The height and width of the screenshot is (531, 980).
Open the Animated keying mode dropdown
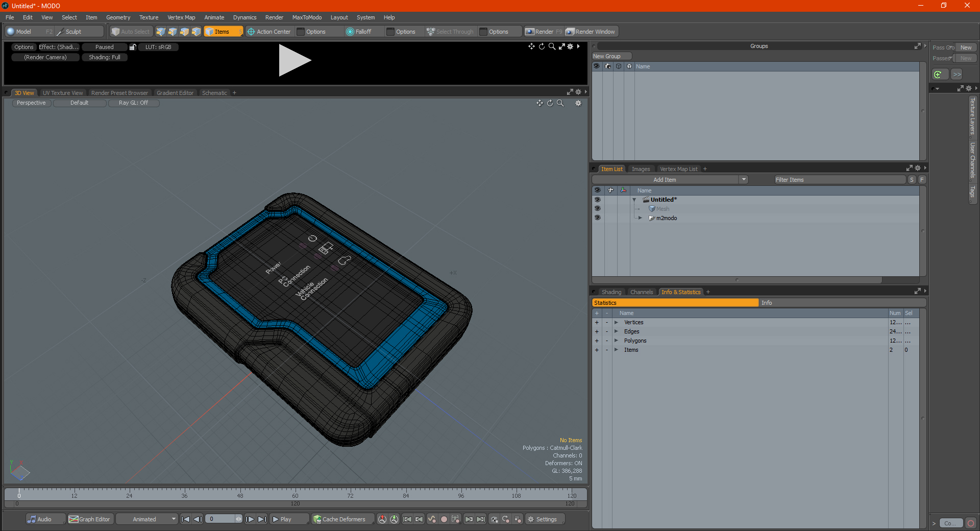coord(146,519)
